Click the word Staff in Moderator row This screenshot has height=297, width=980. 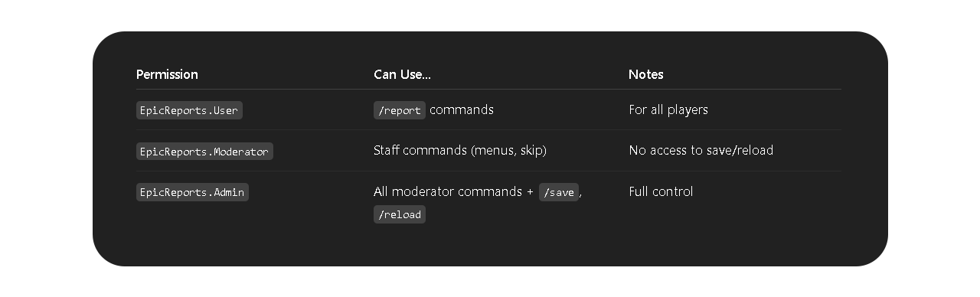tap(387, 151)
